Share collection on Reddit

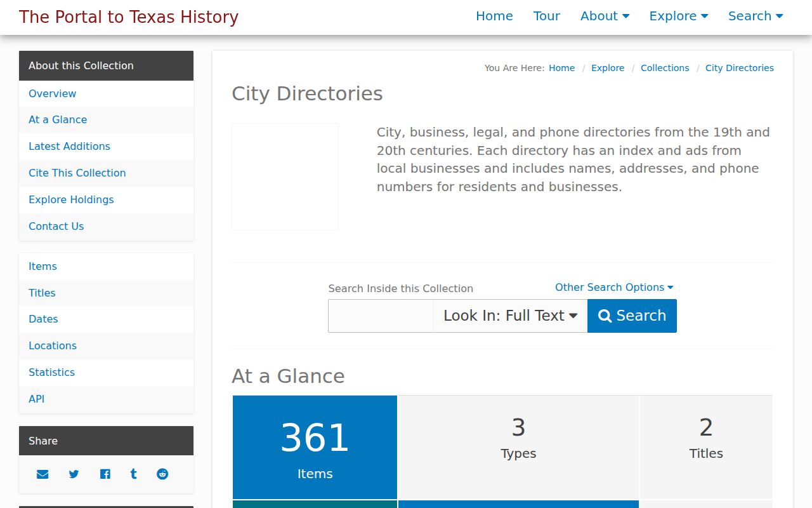click(x=162, y=474)
